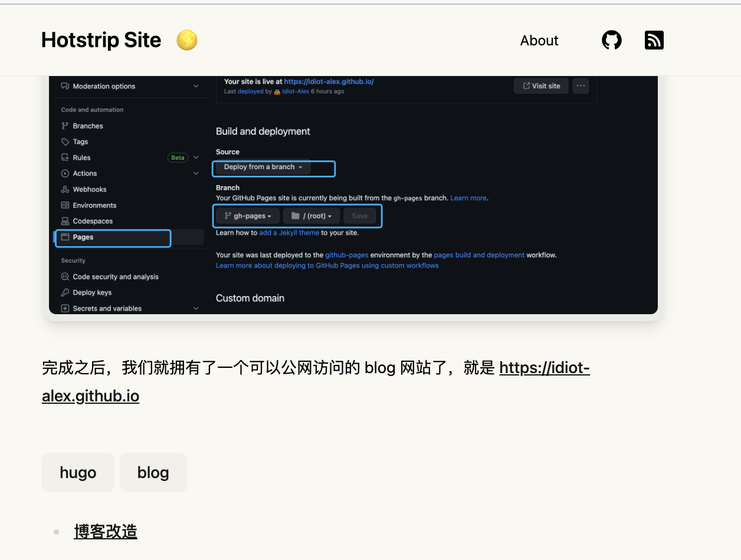Click Deploy keys icon in sidebar
The height and width of the screenshot is (560, 741).
pyautogui.click(x=65, y=292)
